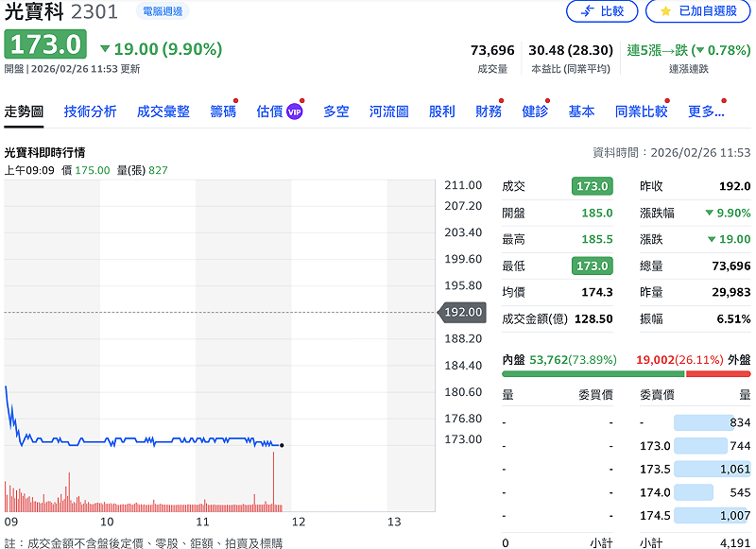This screenshot has height=549, width=756.
Task: Toggle the 已加自選股 watchlist star button
Action: point(698,11)
